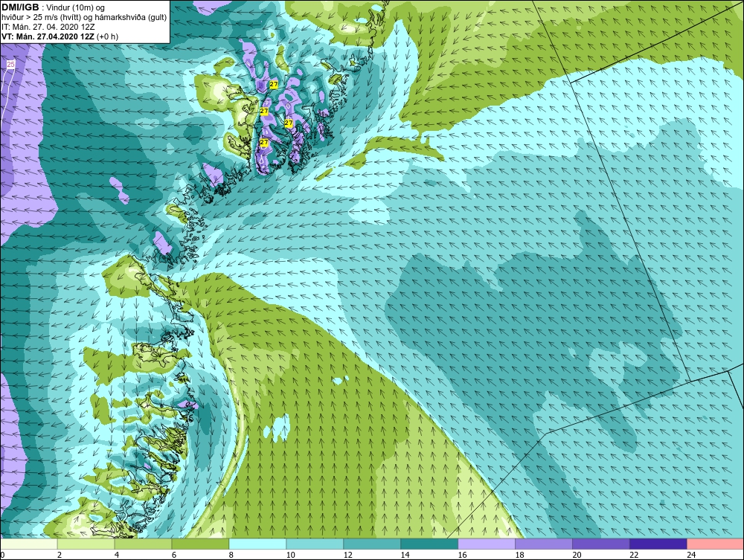Click the 14–16 m/s dark teal swatch
Screen dimensions: 744x560
429,544
